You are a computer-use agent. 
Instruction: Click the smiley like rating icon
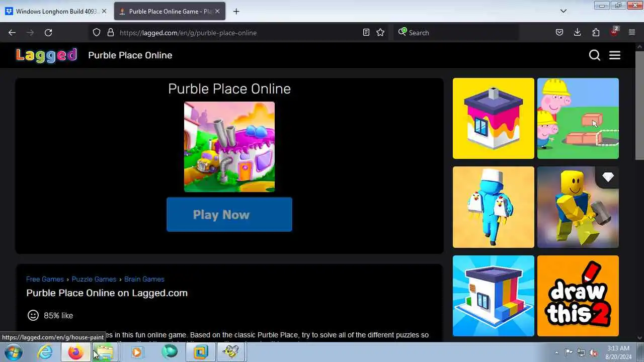(x=33, y=315)
